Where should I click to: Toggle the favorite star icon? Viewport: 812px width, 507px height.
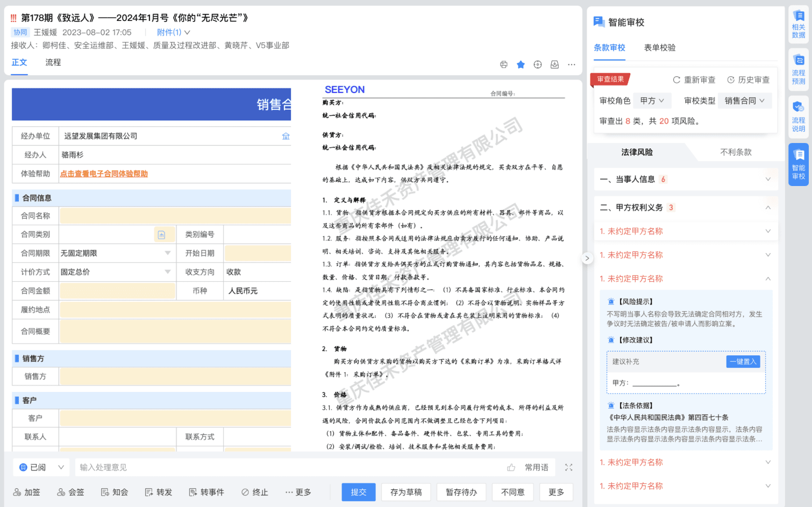[x=521, y=65]
